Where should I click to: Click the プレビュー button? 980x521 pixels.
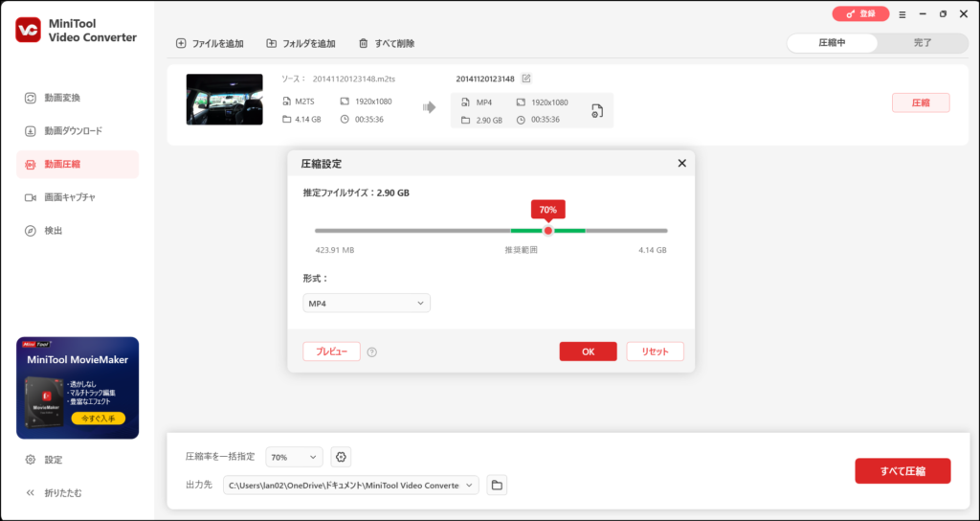[x=331, y=351]
